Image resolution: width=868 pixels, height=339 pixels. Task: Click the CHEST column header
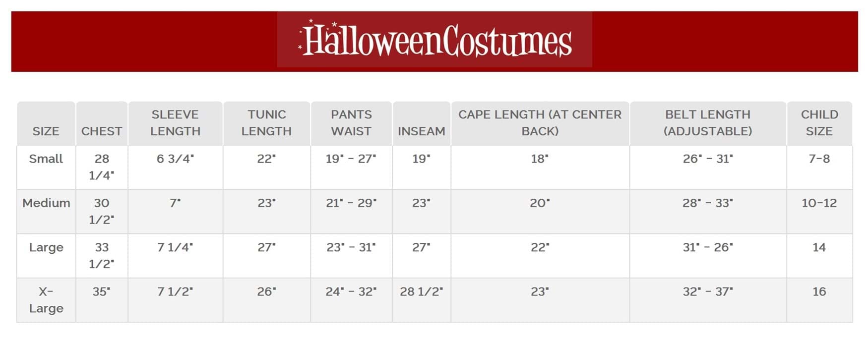[x=102, y=131]
